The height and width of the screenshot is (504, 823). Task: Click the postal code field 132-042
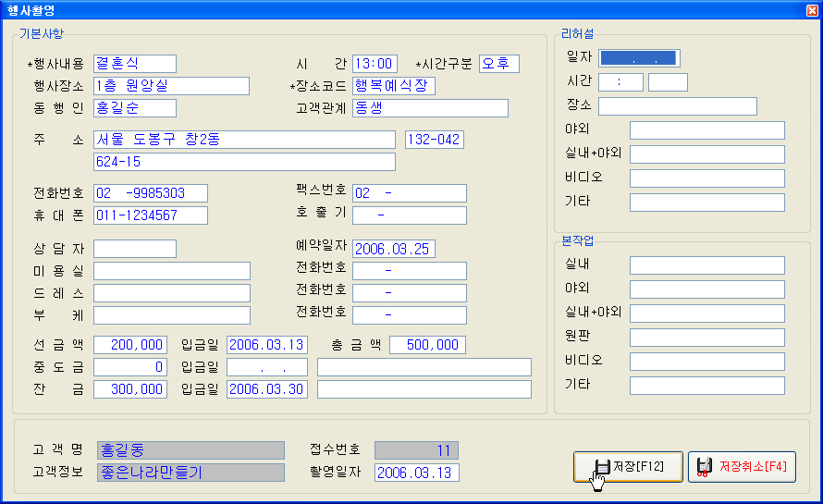click(x=435, y=140)
